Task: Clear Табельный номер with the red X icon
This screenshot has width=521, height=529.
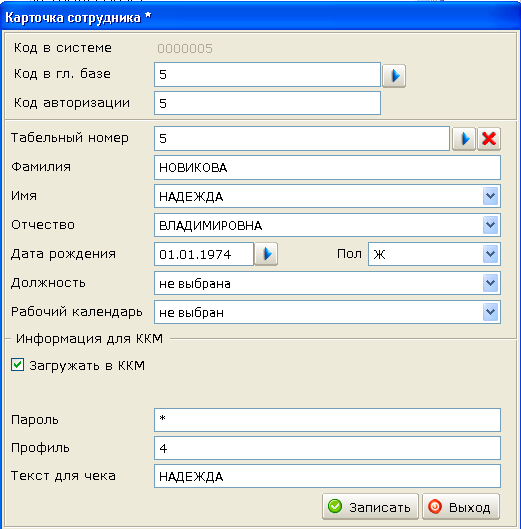Action: (489, 139)
